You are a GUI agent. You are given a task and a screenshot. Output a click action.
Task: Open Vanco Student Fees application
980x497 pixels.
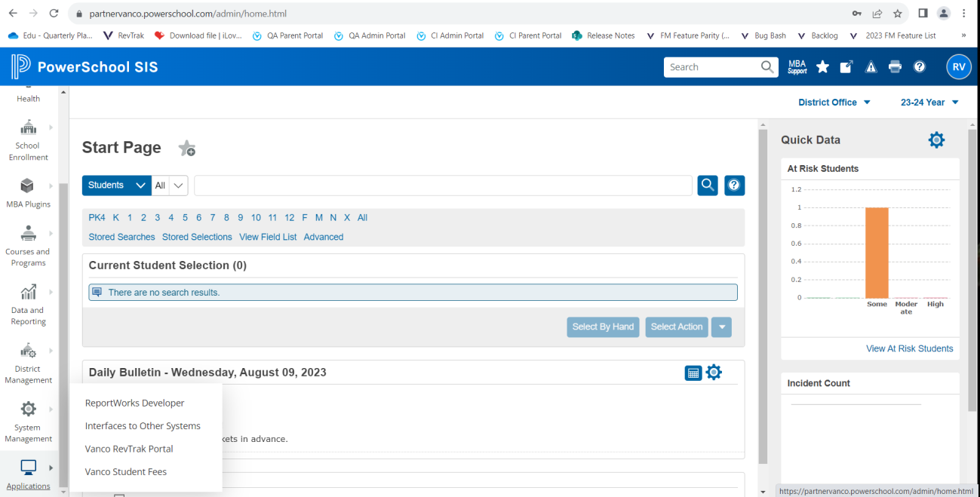click(126, 471)
